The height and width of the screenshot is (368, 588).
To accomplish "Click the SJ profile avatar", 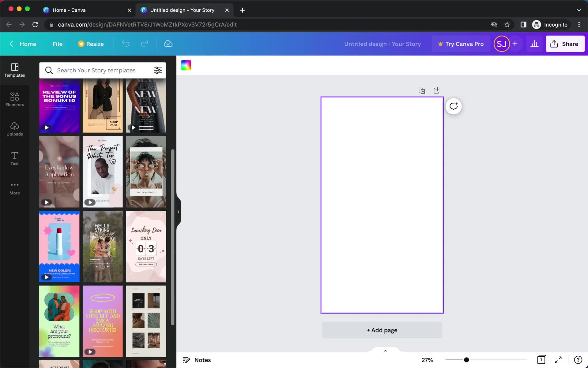I will pos(501,44).
